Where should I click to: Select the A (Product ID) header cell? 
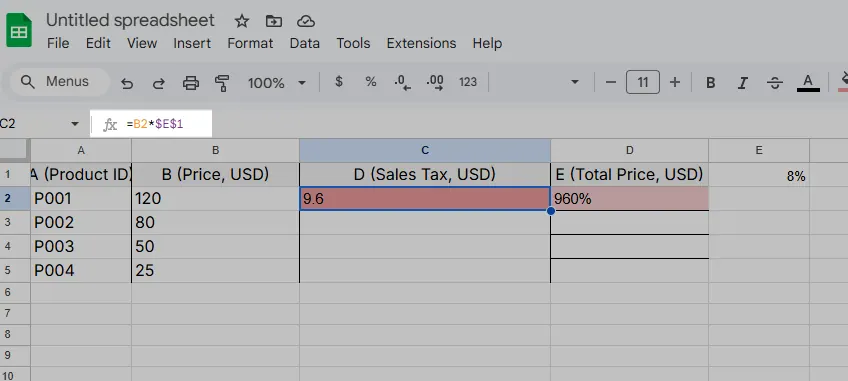click(x=81, y=175)
